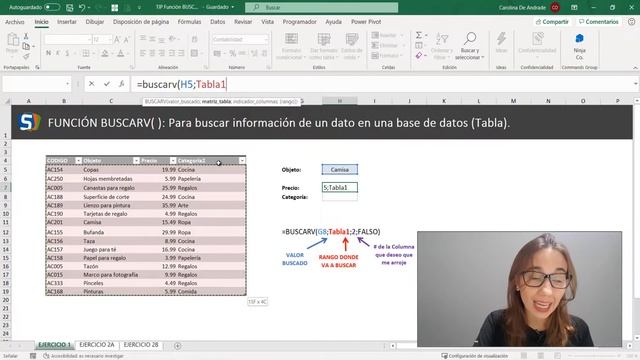Cancel formula entry with the X button
The image size is (640, 360).
click(91, 84)
